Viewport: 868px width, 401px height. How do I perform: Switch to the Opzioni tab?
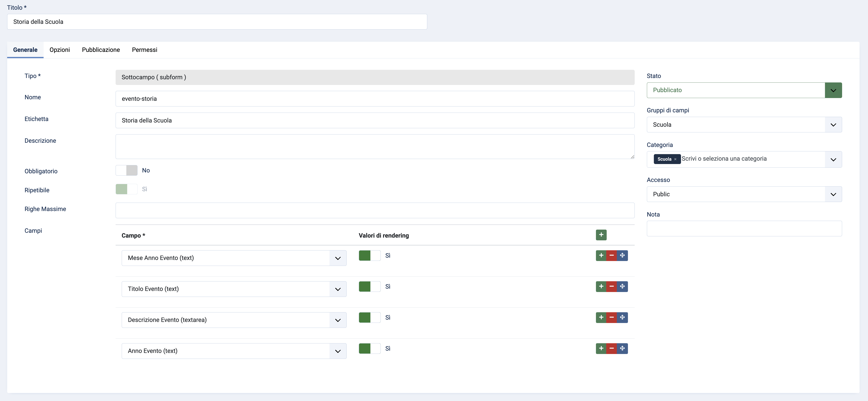coord(60,50)
